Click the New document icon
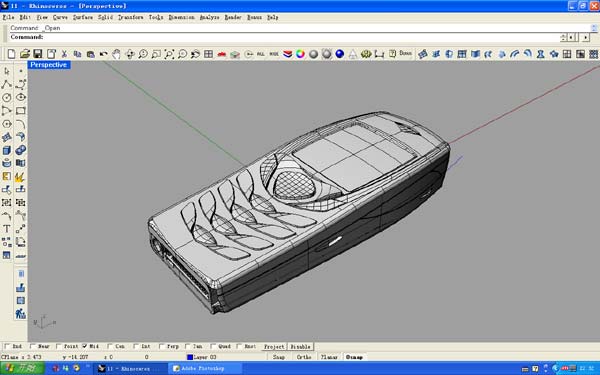This screenshot has width=600, height=375. [11, 54]
